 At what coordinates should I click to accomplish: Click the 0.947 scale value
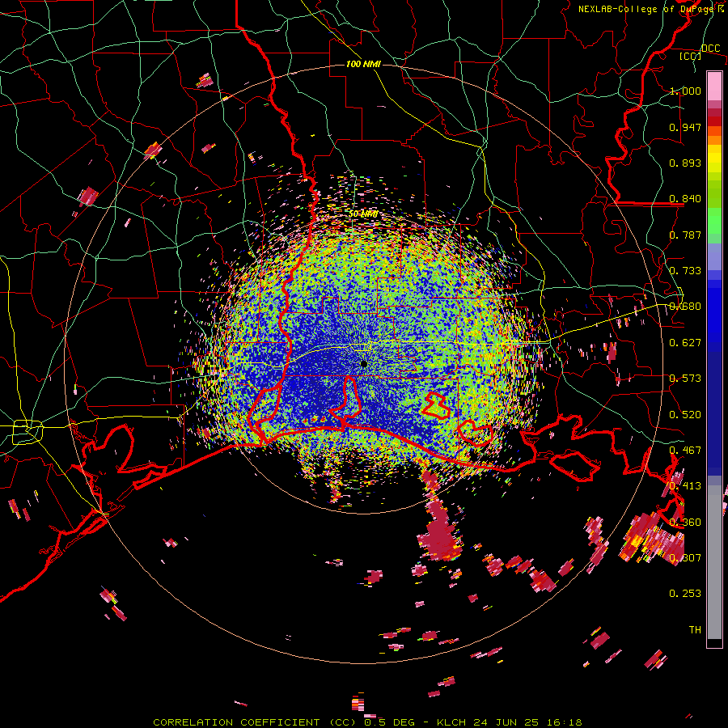[x=685, y=127]
